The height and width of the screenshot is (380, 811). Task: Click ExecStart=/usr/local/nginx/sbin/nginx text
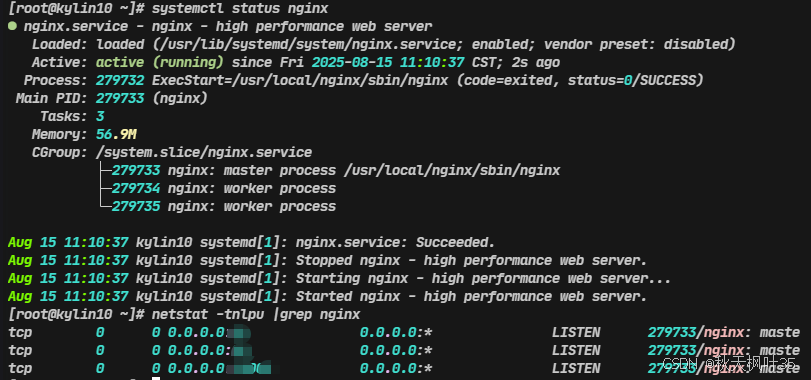point(300,81)
